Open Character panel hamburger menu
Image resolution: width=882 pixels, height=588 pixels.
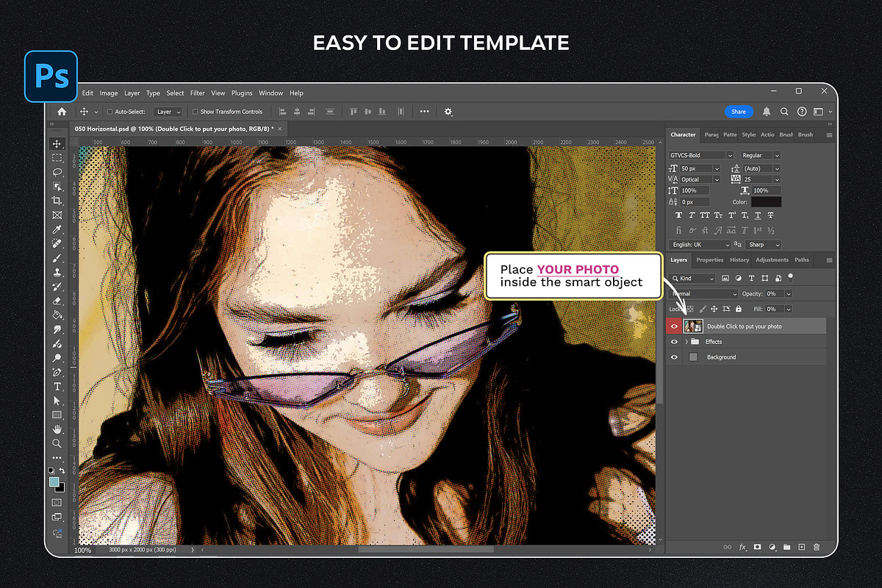pyautogui.click(x=829, y=135)
